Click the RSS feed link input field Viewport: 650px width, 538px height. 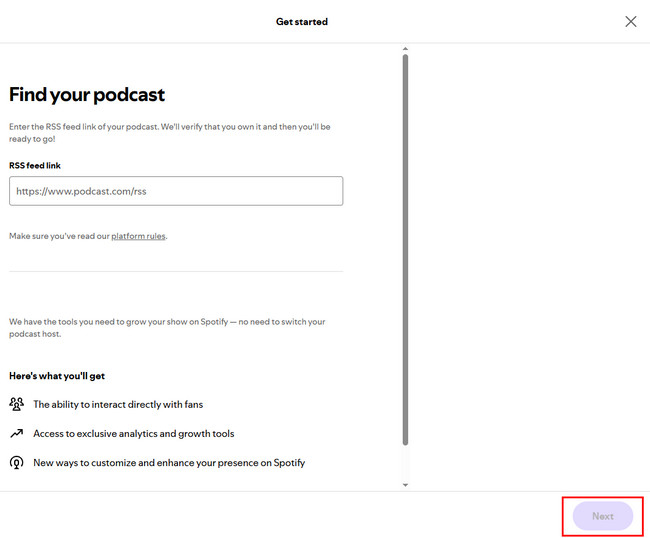pyautogui.click(x=176, y=191)
